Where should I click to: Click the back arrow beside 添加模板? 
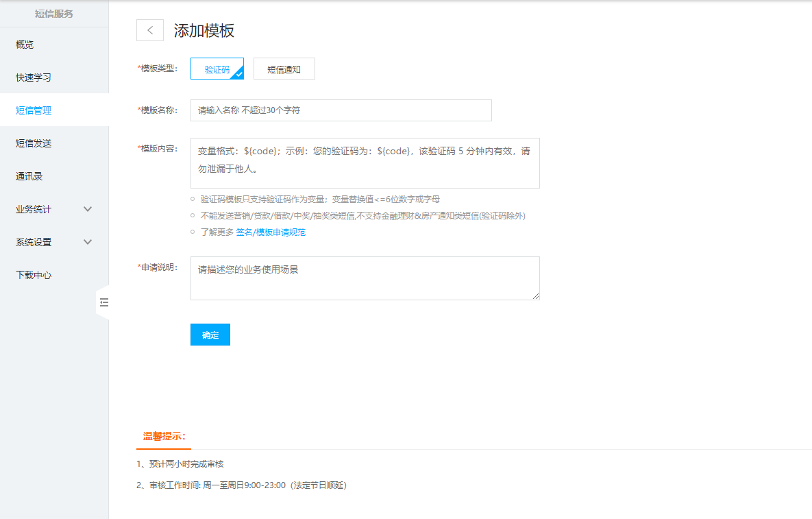[150, 30]
